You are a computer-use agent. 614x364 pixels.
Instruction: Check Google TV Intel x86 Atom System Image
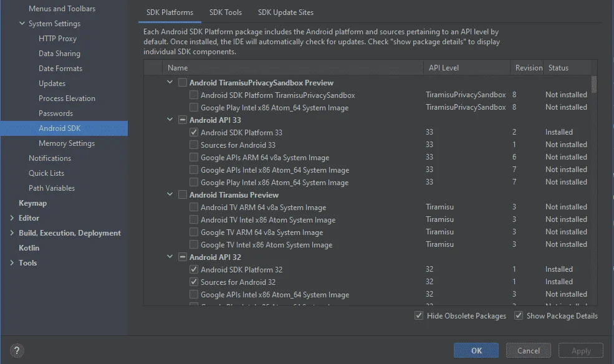[193, 244]
